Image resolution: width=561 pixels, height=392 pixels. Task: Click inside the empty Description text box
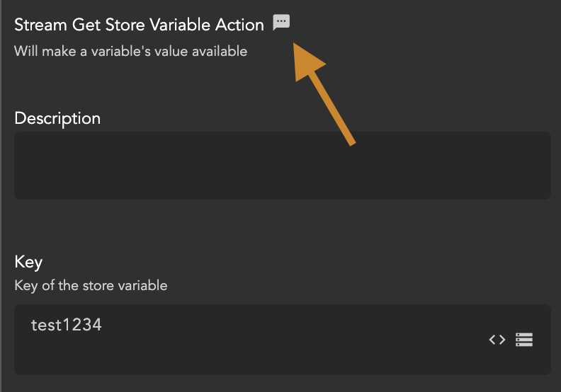pyautogui.click(x=282, y=165)
